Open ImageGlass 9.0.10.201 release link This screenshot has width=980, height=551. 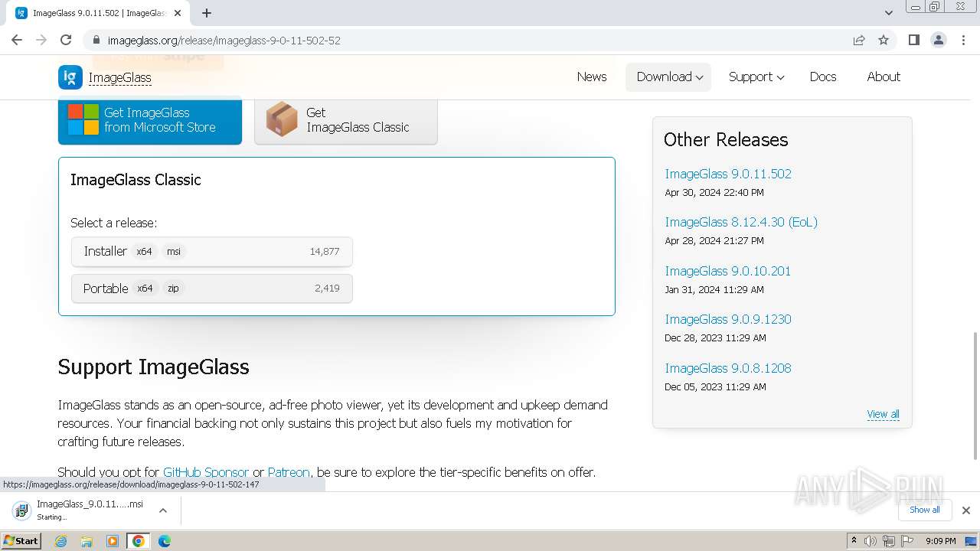[x=728, y=271]
